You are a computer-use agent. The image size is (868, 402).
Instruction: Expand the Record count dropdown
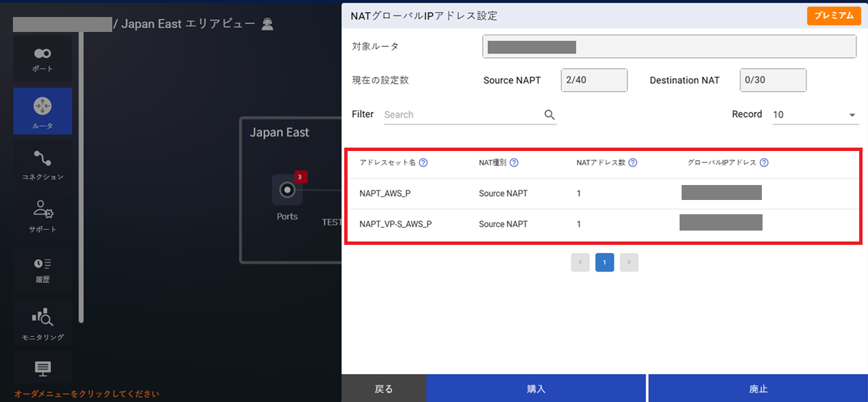pyautogui.click(x=852, y=115)
